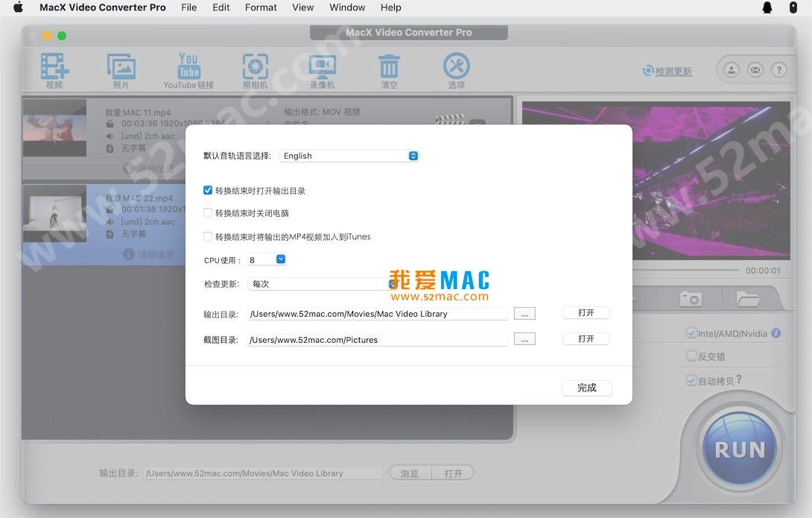Click the info icon beside Intel/AMD/Nvidia
Viewport: 812px width, 518px height.
click(x=775, y=333)
